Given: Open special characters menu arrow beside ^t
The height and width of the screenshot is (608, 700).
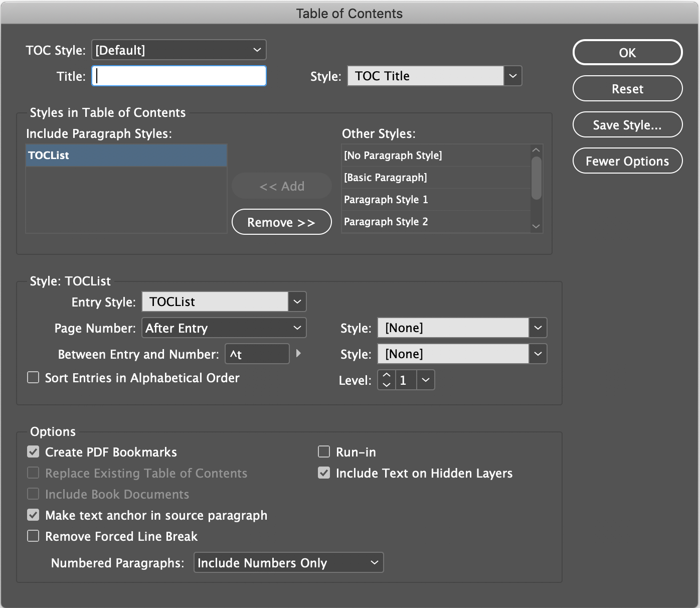Looking at the screenshot, I should coord(298,354).
